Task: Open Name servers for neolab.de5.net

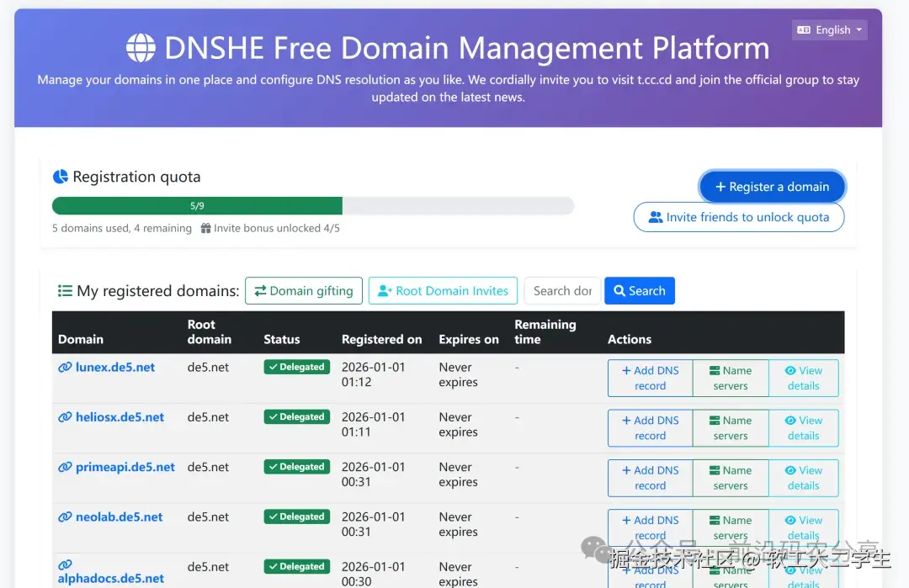Action: (731, 527)
